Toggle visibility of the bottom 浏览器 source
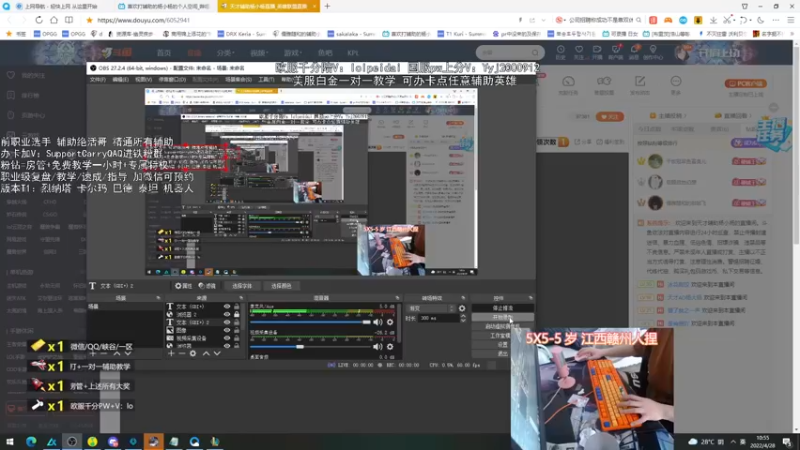 pos(227,345)
